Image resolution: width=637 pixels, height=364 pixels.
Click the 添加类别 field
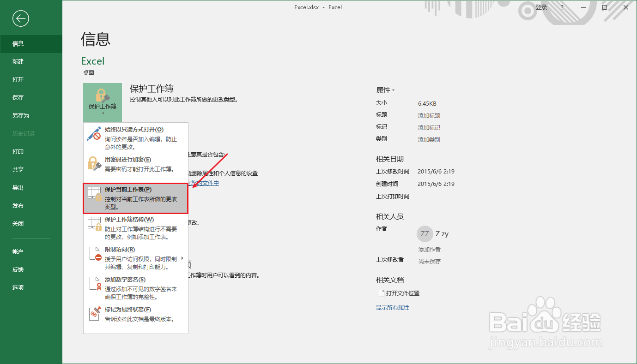tap(429, 139)
